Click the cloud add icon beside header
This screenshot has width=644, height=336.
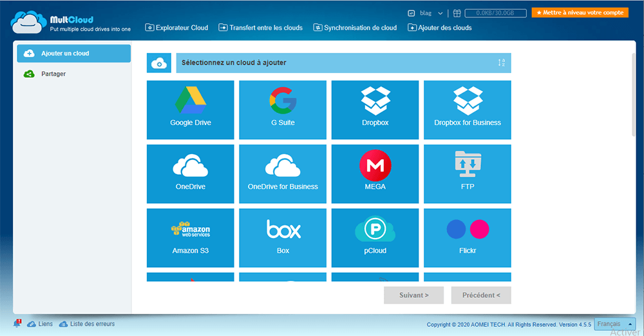(159, 63)
